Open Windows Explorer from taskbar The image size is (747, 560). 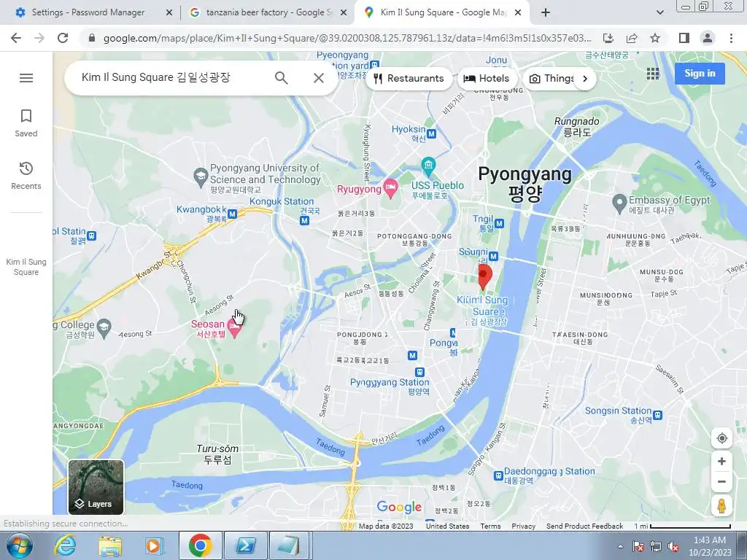coord(110,545)
